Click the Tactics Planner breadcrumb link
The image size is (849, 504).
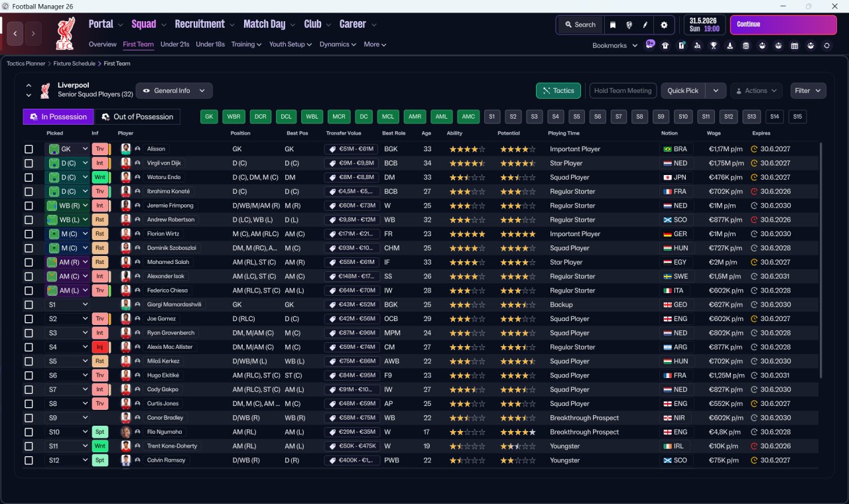click(x=26, y=64)
